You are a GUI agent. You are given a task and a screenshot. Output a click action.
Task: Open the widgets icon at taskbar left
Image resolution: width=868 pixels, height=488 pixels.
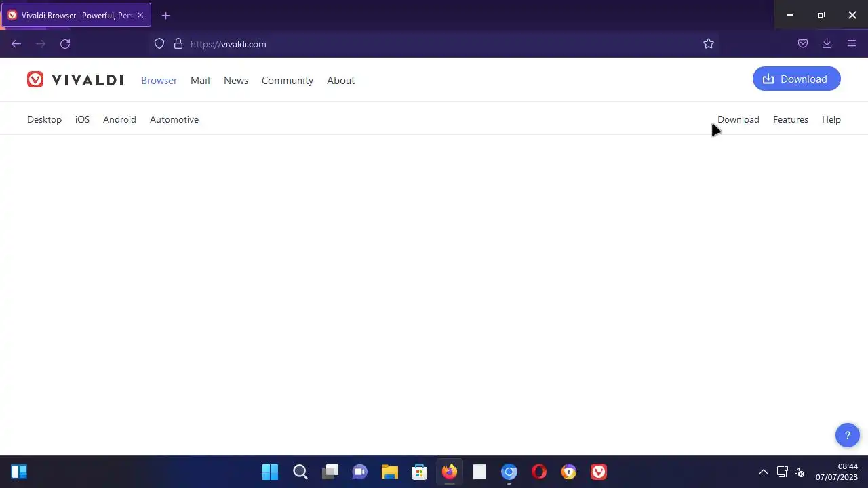19,472
